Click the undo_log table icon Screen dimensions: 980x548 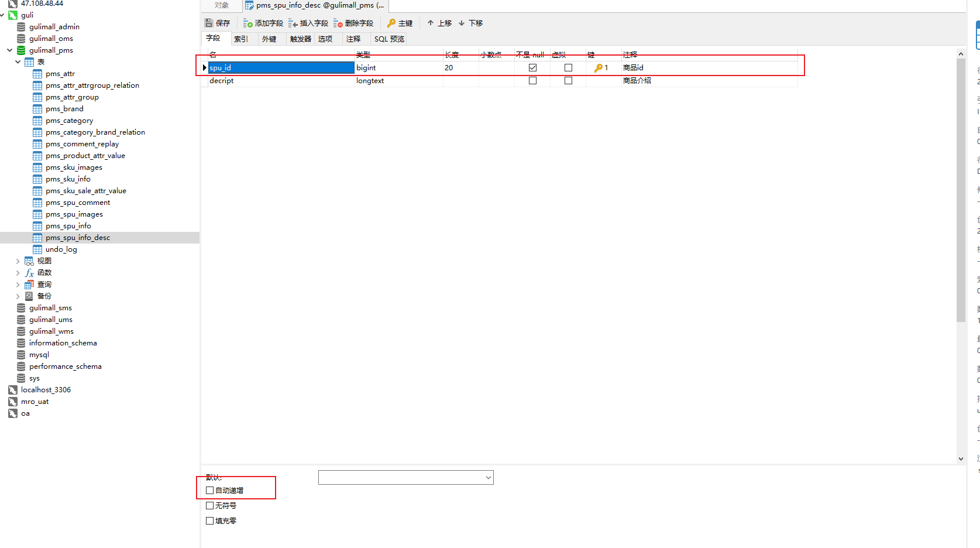(37, 249)
